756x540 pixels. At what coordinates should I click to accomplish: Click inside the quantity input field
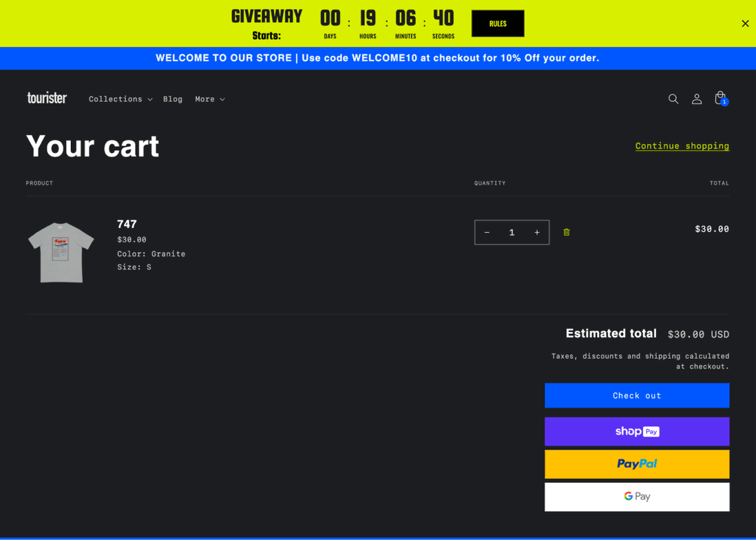click(512, 232)
